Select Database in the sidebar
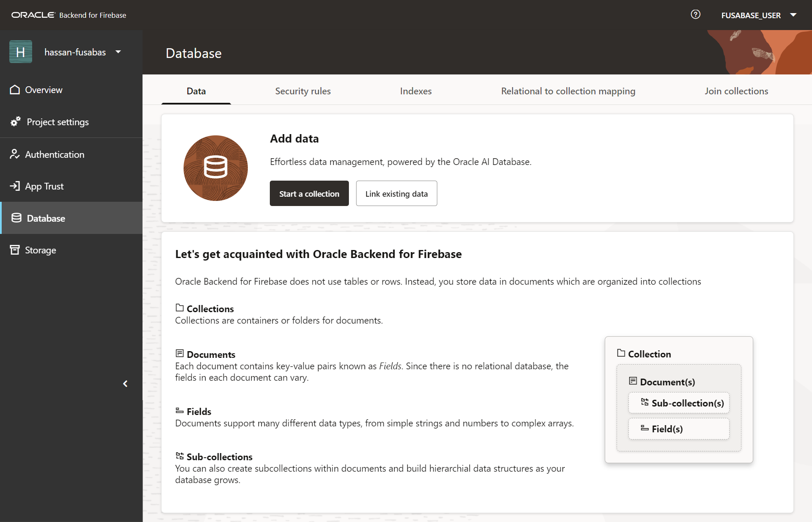Screen dimensions: 812x522 click(x=71, y=218)
